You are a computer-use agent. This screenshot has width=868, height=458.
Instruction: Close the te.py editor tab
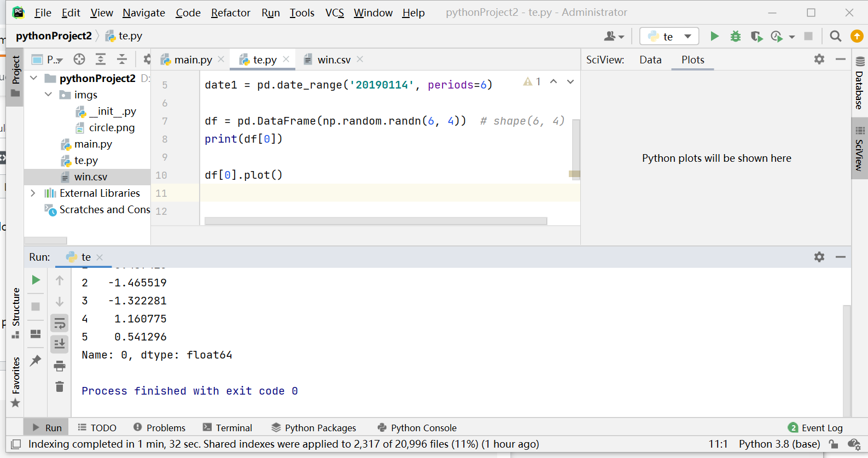pos(286,59)
